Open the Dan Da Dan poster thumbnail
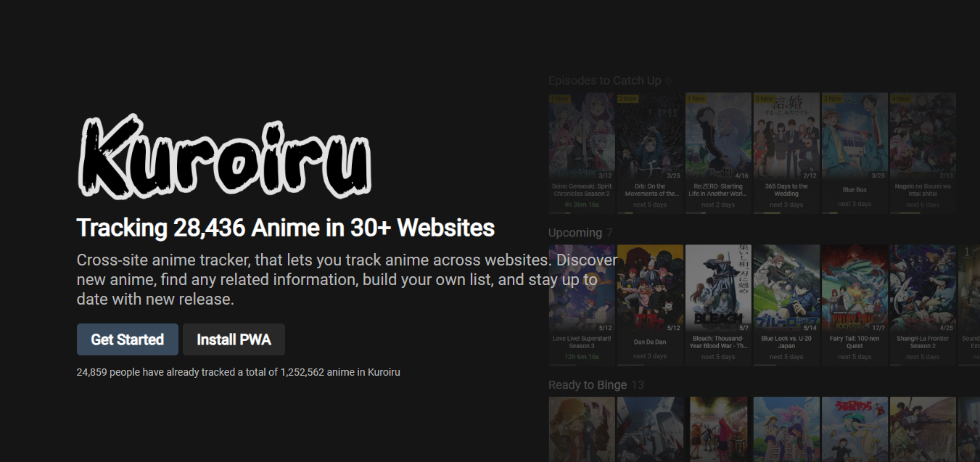980x462 pixels. tap(650, 289)
